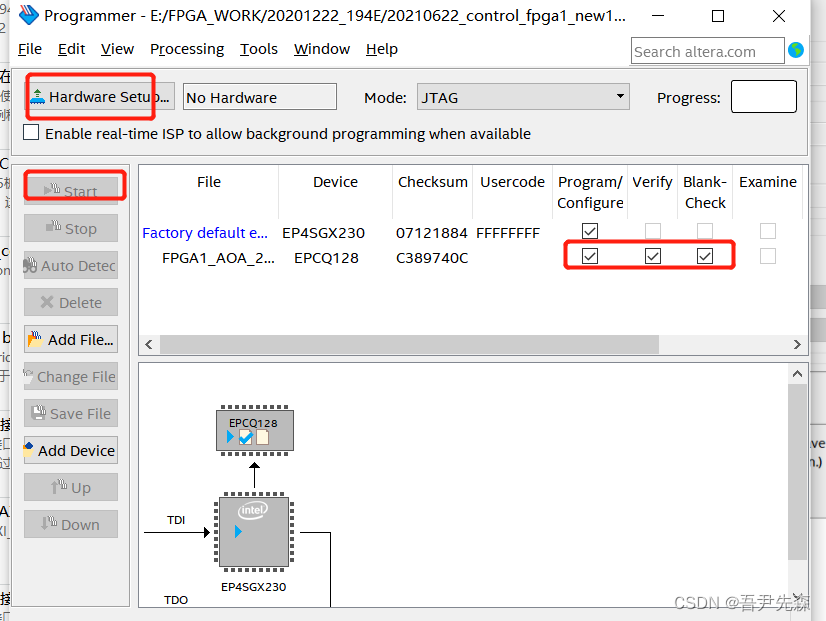
Task: Click the Start programming button
Action: (71, 190)
